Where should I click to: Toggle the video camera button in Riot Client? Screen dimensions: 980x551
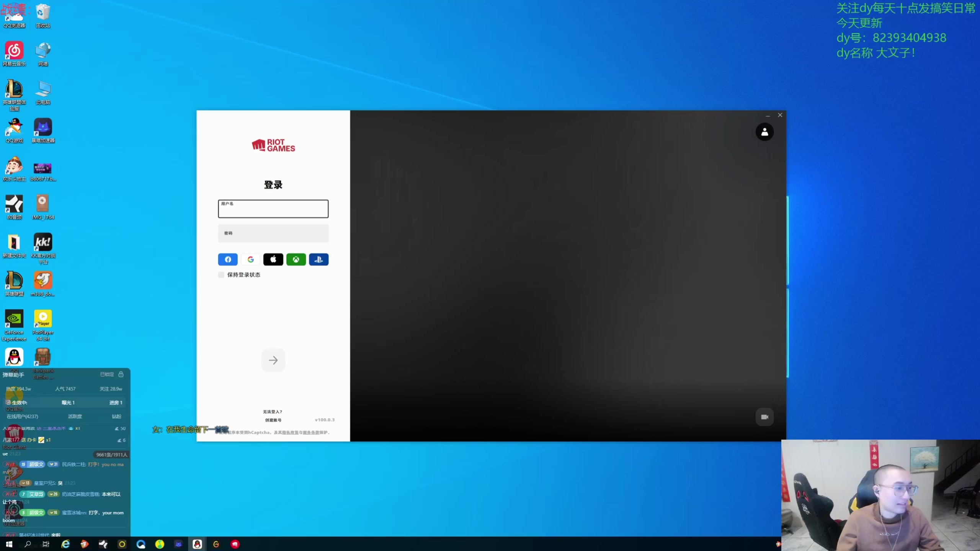point(764,417)
